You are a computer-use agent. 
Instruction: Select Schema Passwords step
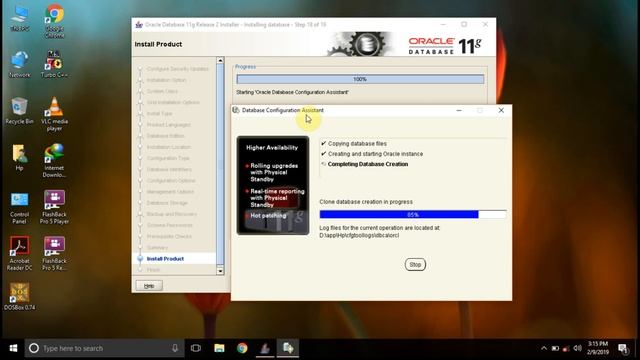click(x=169, y=225)
